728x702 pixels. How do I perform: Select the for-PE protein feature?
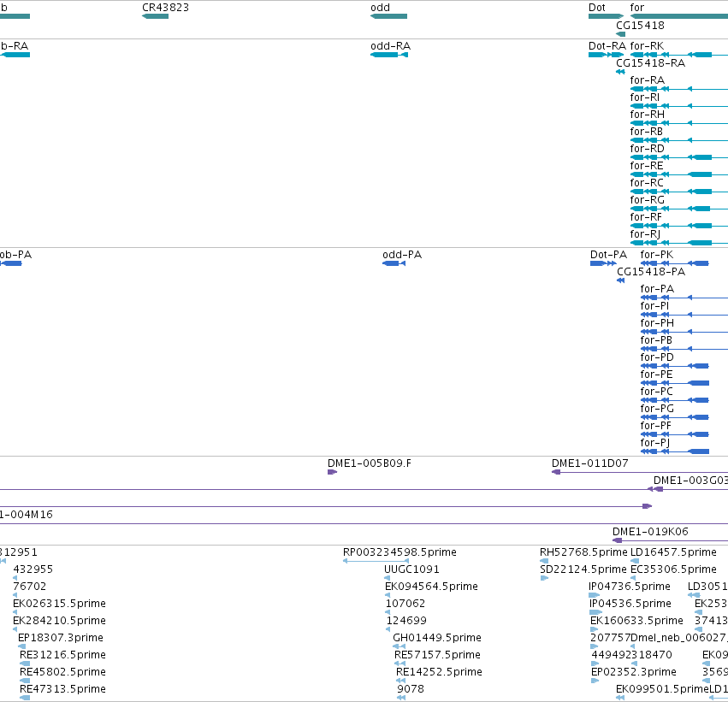tap(675, 383)
